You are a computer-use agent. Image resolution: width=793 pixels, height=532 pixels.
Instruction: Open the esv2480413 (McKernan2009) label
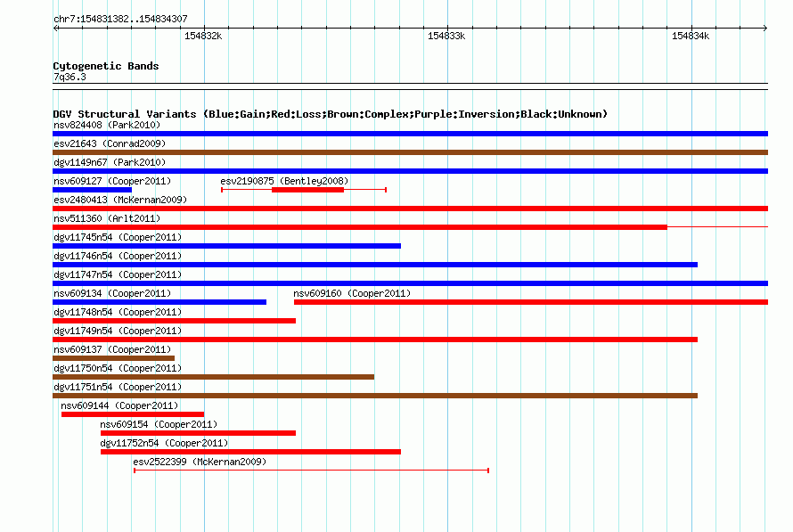(120, 200)
